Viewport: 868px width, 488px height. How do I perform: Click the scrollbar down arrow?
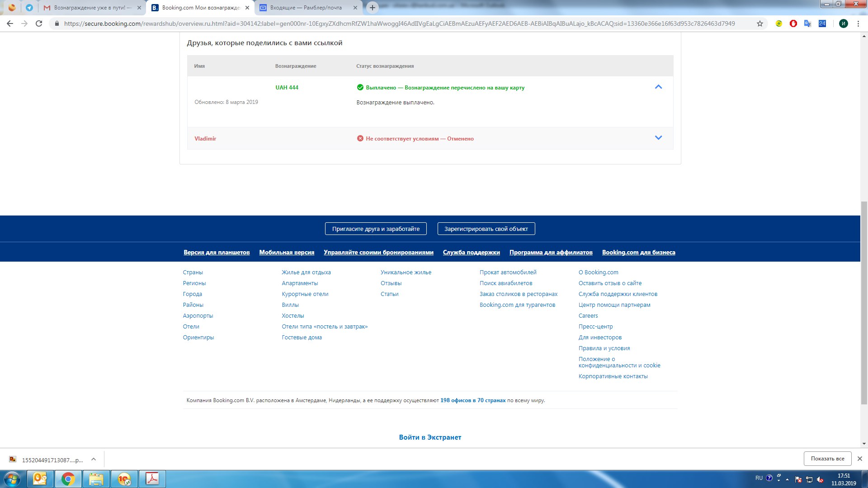click(x=864, y=444)
